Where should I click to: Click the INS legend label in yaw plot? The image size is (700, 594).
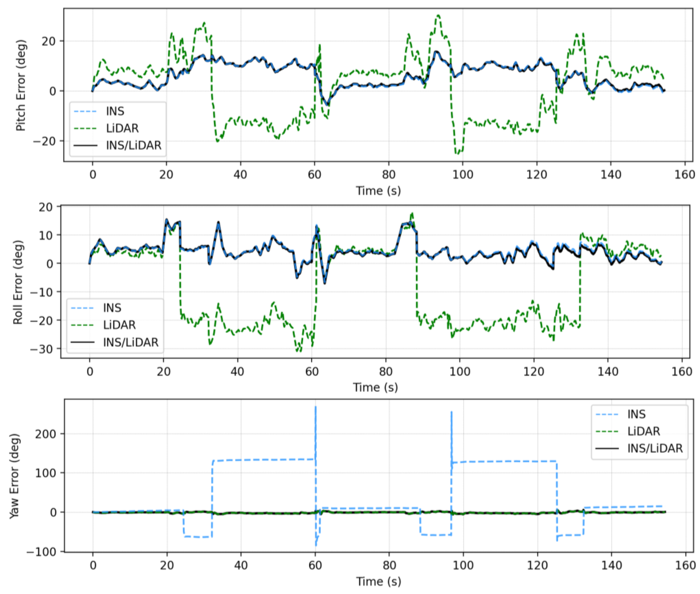(x=636, y=414)
